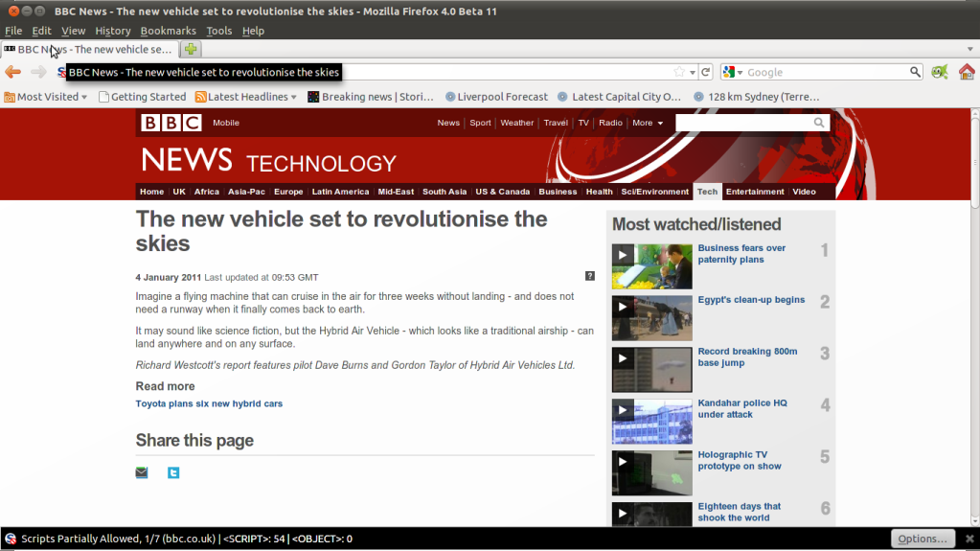Viewport: 980px width, 551px height.
Task: Open the home page icon
Action: (967, 72)
